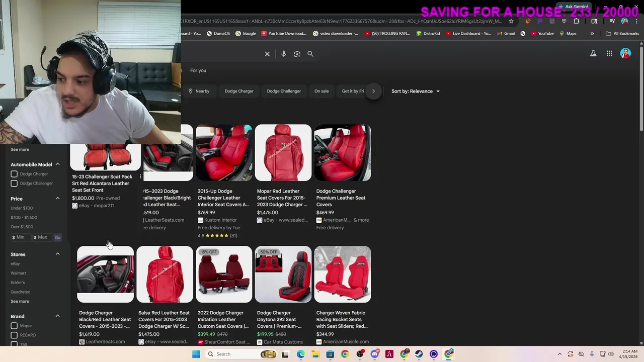Toggle the On sale filter chip
The image size is (644, 362).
point(321,91)
